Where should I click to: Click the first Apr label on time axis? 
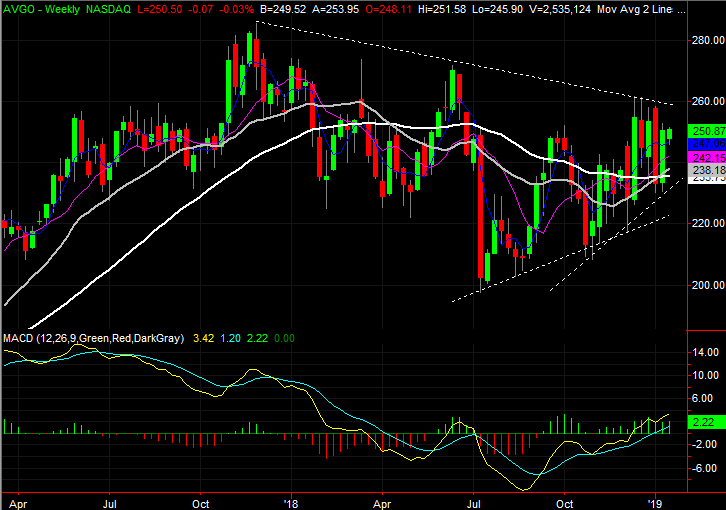(16, 500)
